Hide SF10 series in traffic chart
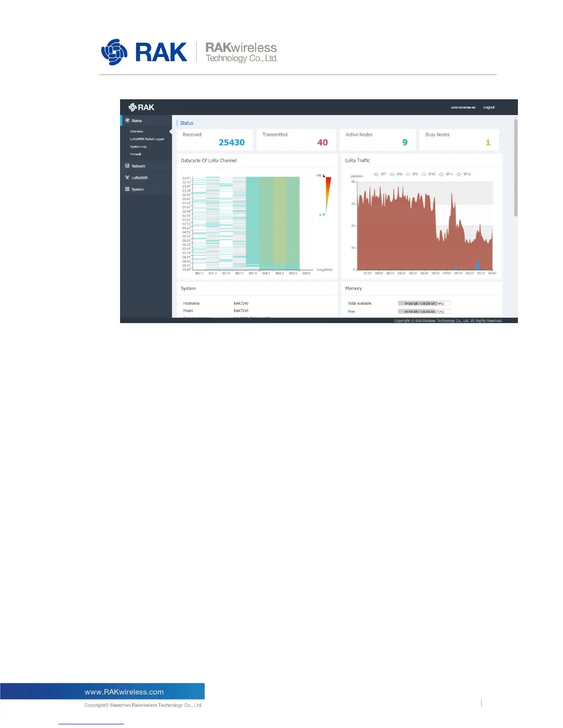Image resolution: width=563 pixels, height=728 pixels. [x=428, y=174]
